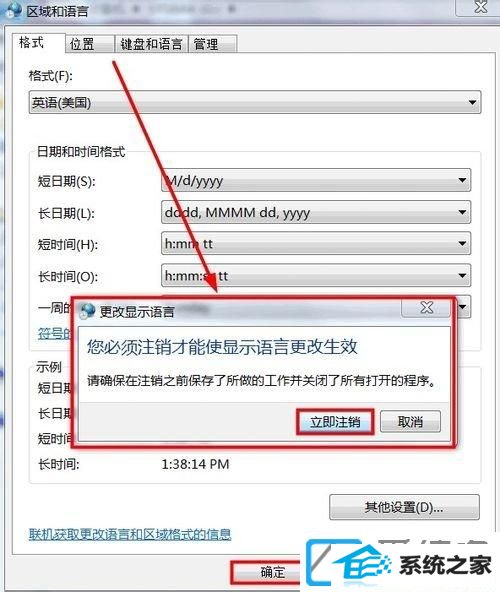Open 其他设置(D)... button
This screenshot has width=500, height=592.
(404, 507)
